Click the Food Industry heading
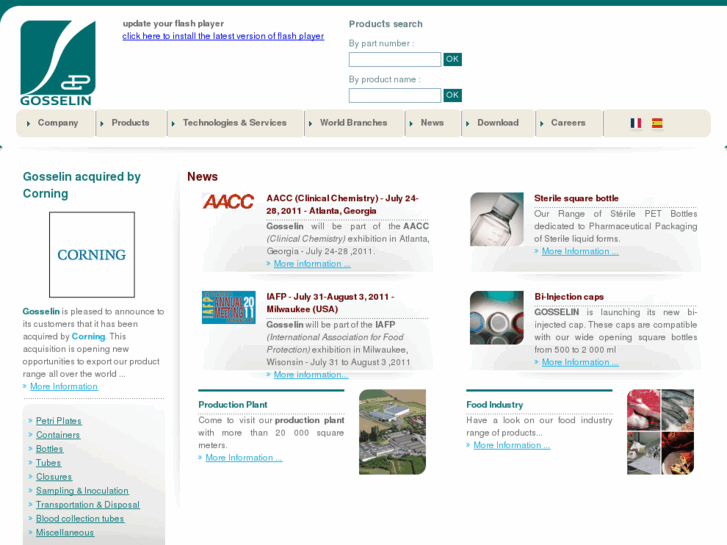Image resolution: width=727 pixels, height=545 pixels. pyautogui.click(x=495, y=404)
